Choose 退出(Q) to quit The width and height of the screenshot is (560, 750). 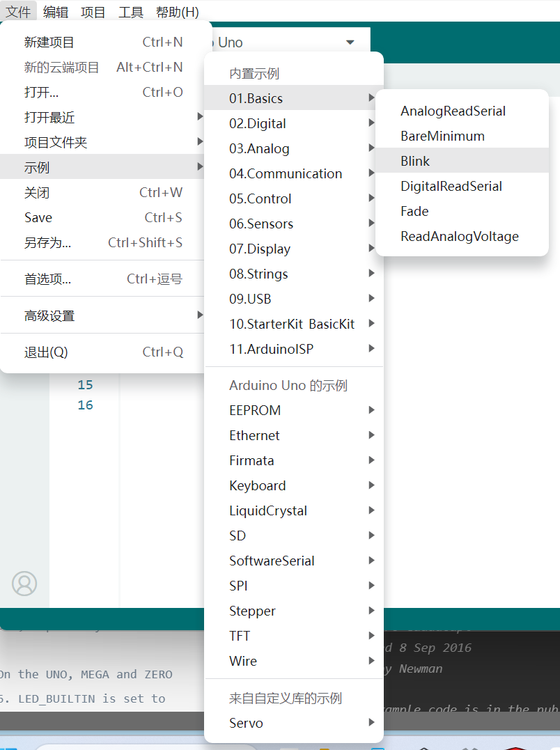[102, 352]
